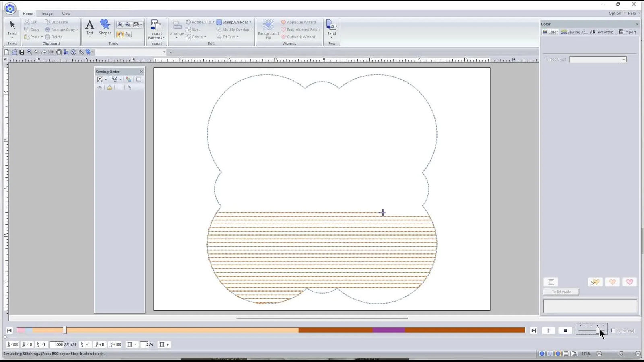The width and height of the screenshot is (644, 362).
Task: Close the Sewing Order panel
Action: (x=141, y=72)
